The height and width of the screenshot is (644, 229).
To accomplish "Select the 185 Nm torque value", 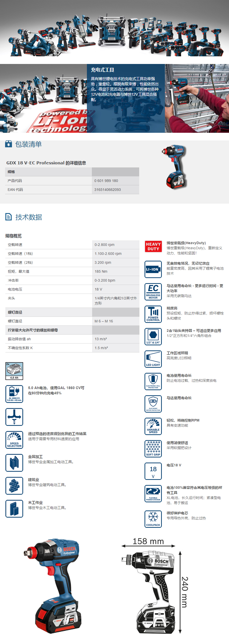I will pos(101,271).
